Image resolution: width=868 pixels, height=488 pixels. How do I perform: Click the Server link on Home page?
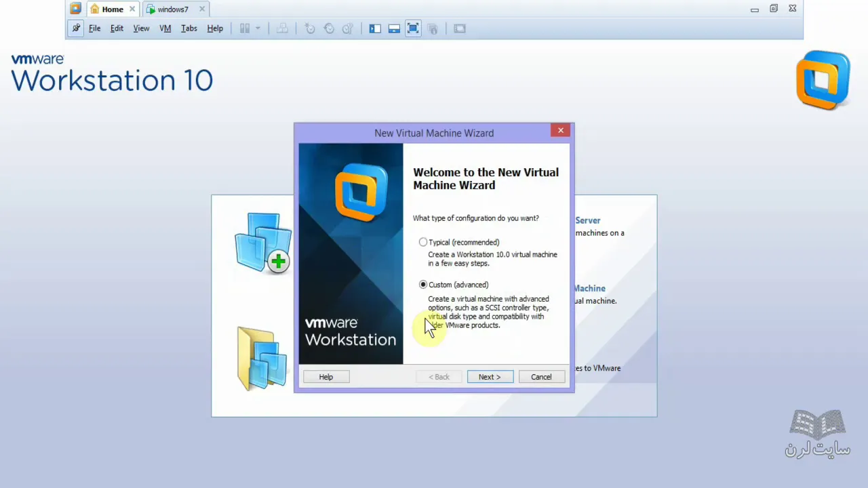click(588, 220)
